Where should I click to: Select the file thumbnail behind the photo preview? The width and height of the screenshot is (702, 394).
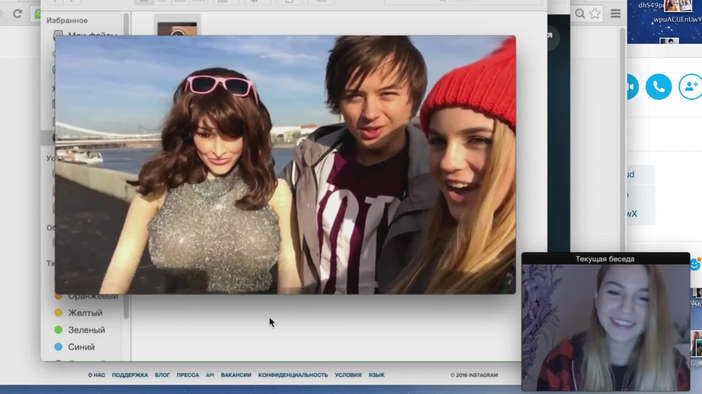tap(177, 27)
